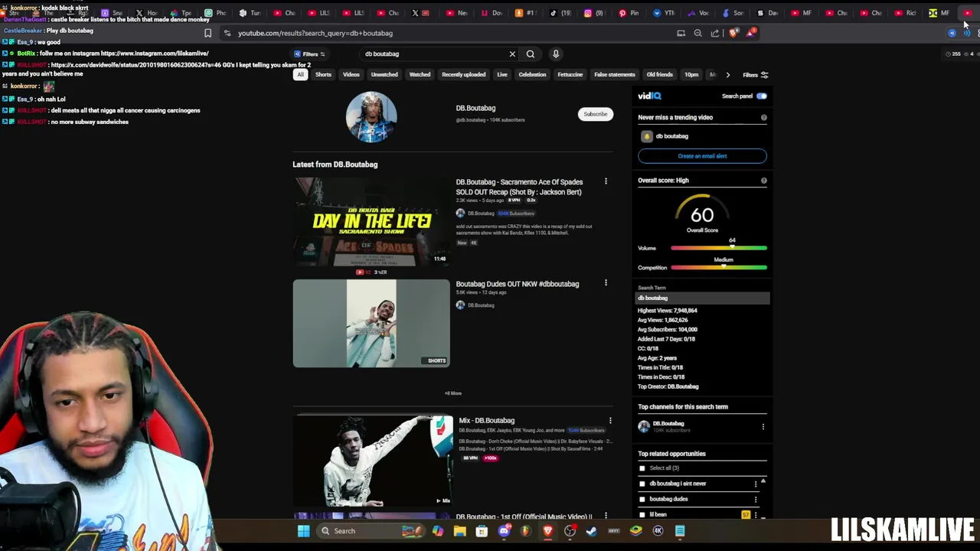Check the 'boutabag dudes' checkbox

642,499
